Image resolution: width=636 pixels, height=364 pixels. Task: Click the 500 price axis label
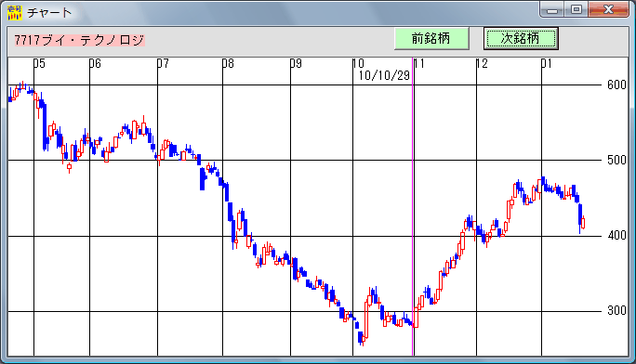click(616, 160)
